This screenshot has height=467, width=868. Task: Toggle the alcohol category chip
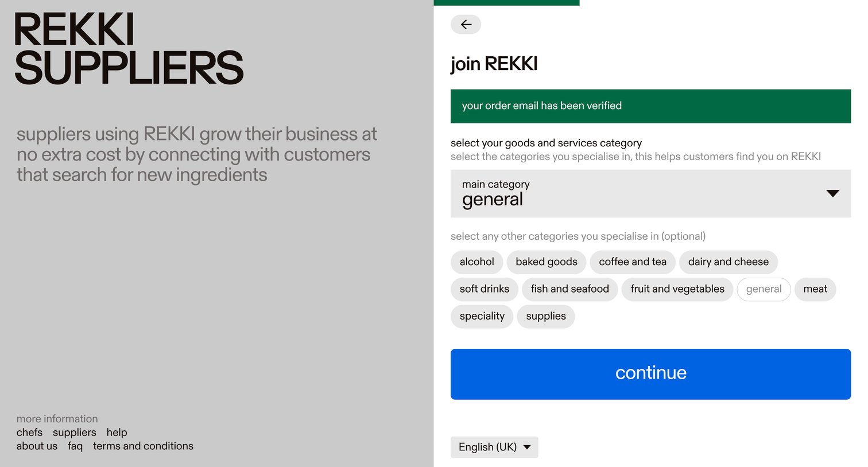[476, 262]
